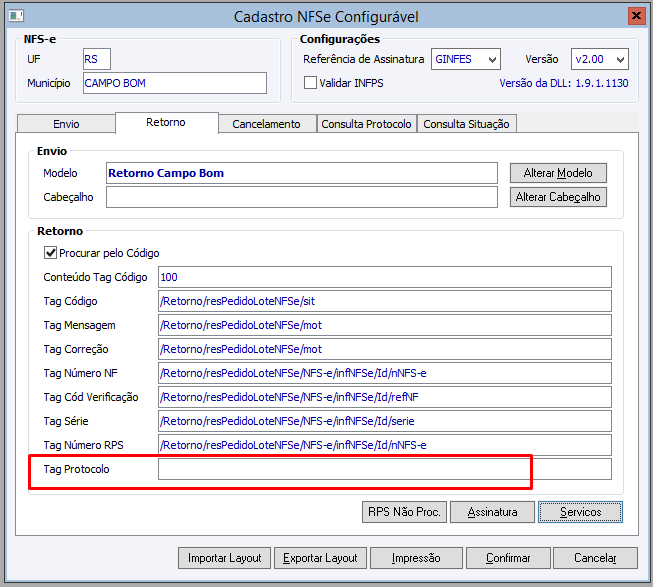
Task: Click the Alterar Cabeçalho button
Action: [558, 197]
